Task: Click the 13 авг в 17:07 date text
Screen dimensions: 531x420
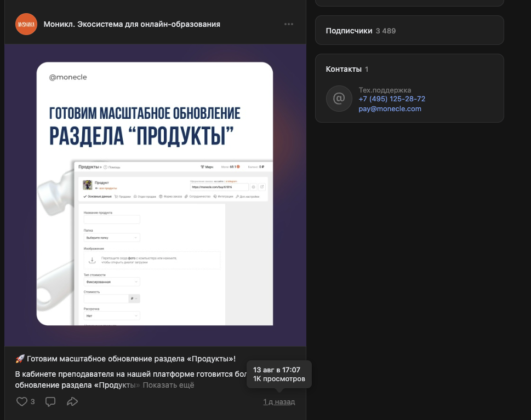Action: tap(277, 370)
